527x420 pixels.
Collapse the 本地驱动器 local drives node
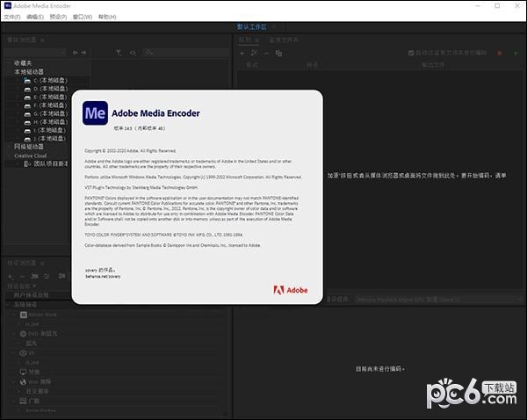(x=9, y=72)
